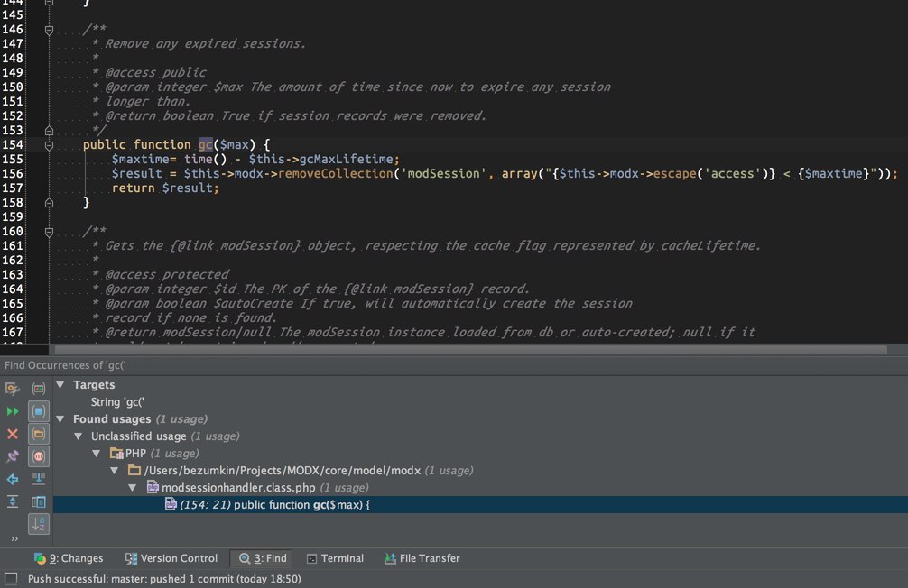Click highlighted 'gc' function name in editor

click(206, 144)
